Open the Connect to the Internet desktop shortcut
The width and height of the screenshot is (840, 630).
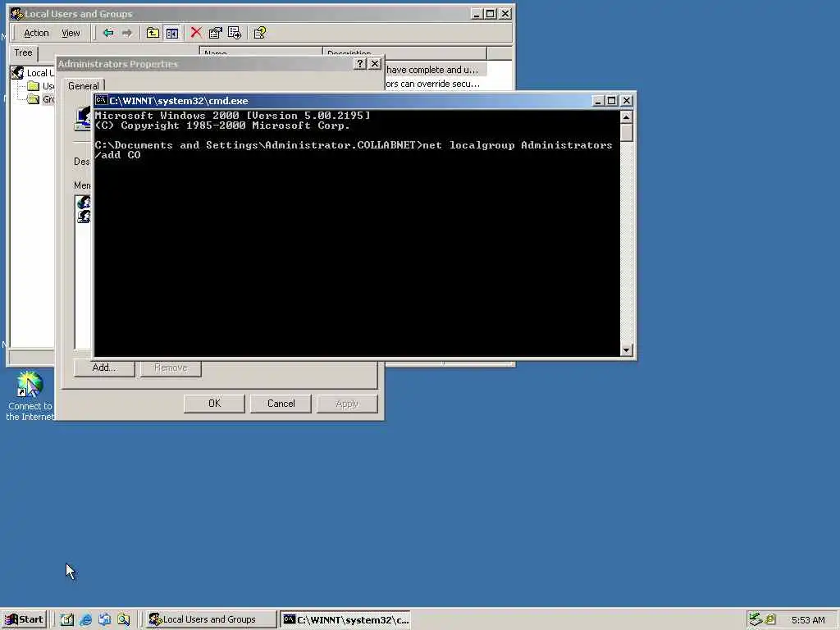click(x=30, y=395)
